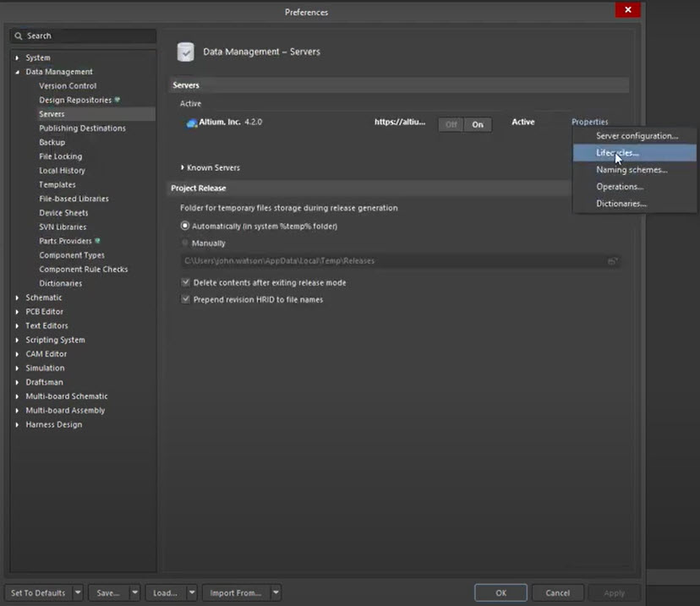Uncheck Delete contents after exiting release mode
This screenshot has width=700, height=606.
point(185,282)
